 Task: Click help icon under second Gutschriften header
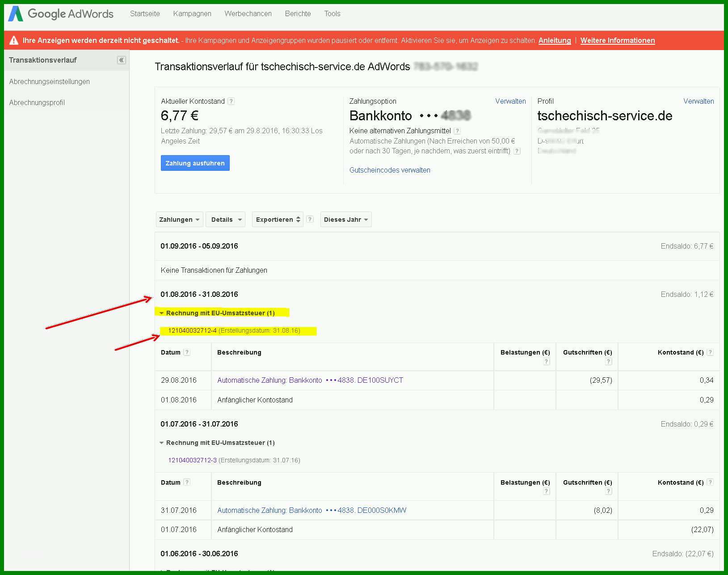click(608, 491)
